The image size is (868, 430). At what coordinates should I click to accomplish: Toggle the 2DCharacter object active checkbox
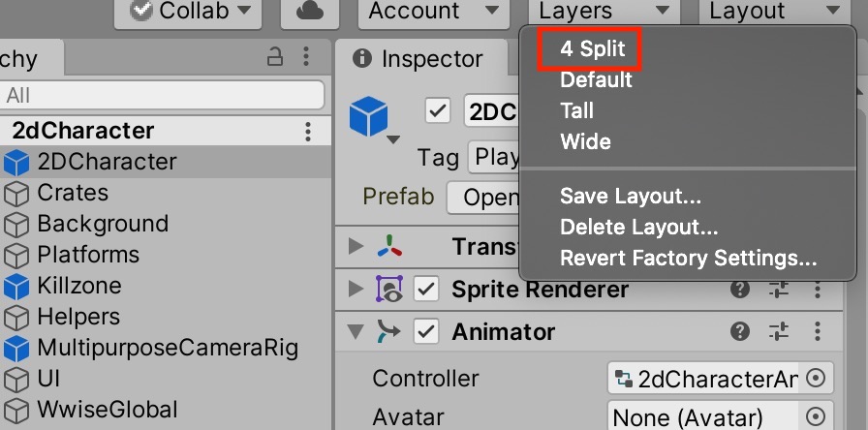coord(437,110)
